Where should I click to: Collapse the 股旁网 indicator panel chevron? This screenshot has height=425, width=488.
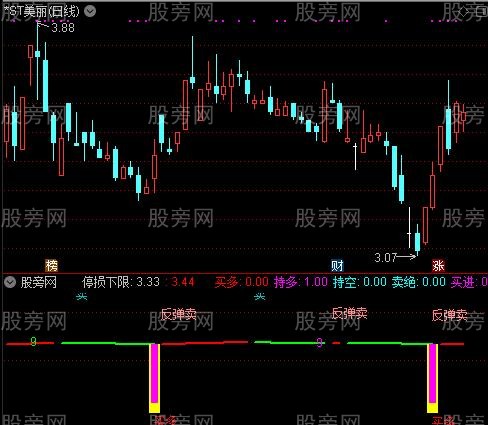[x=10, y=282]
